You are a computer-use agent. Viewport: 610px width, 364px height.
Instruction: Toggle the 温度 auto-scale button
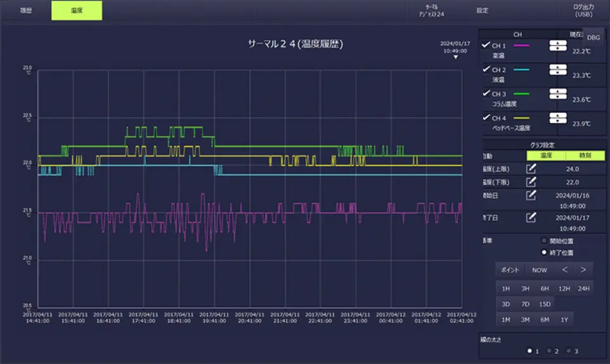point(546,155)
